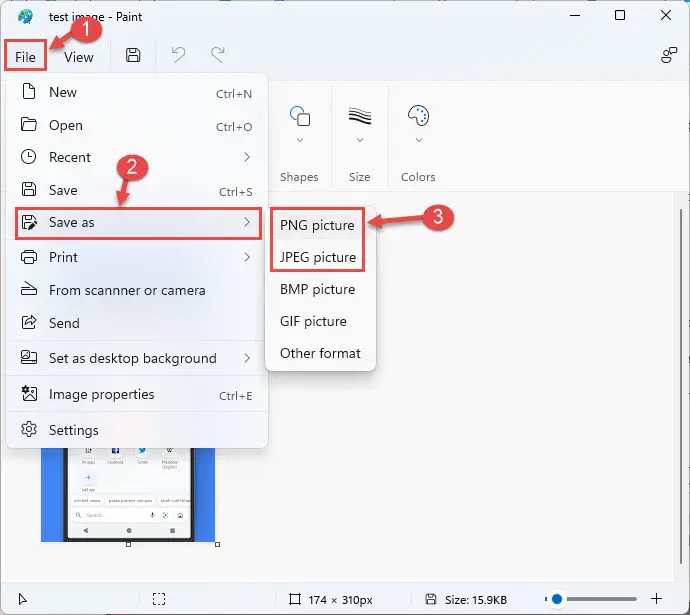Viewport: 690px width, 615px height.
Task: Click the Print printer icon
Action: click(x=29, y=256)
